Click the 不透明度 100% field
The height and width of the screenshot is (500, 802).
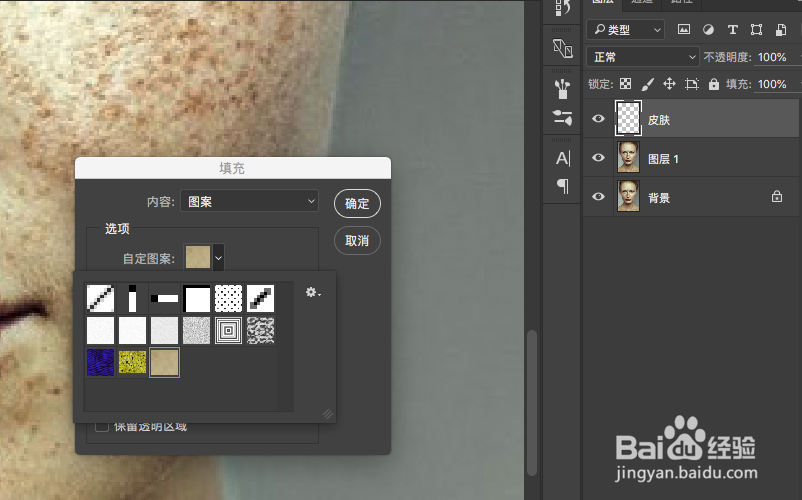(772, 57)
